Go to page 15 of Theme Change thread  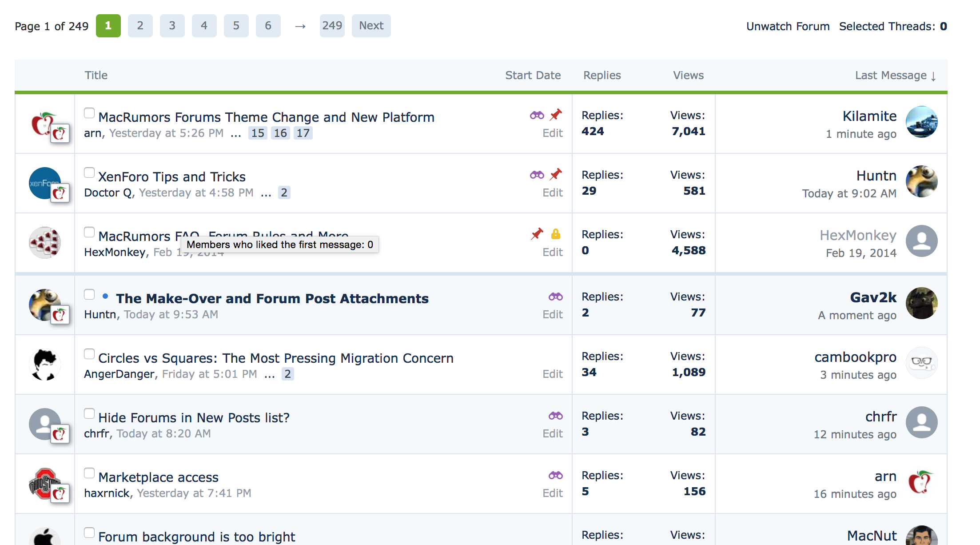(x=258, y=133)
